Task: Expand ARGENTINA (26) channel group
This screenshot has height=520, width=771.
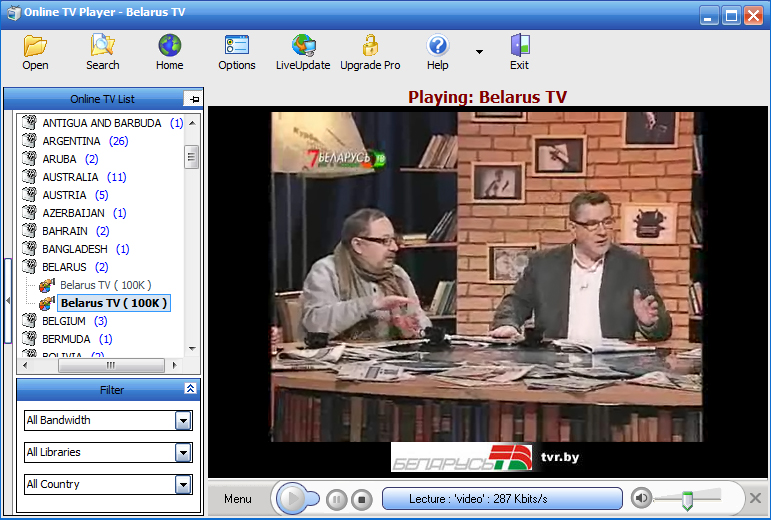Action: coord(85,141)
